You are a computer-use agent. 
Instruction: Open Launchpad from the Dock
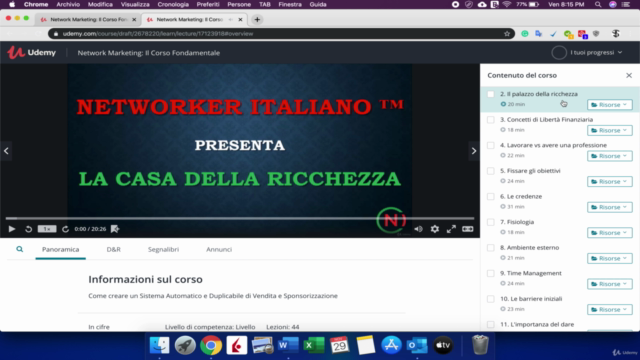(x=185, y=345)
